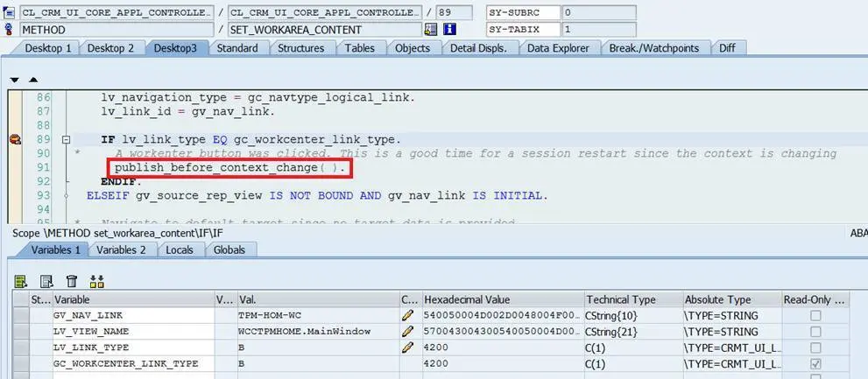Click the navigate-to-source icon beside SET_WORKAREA_CONTENT
868x379 pixels.
(x=431, y=30)
